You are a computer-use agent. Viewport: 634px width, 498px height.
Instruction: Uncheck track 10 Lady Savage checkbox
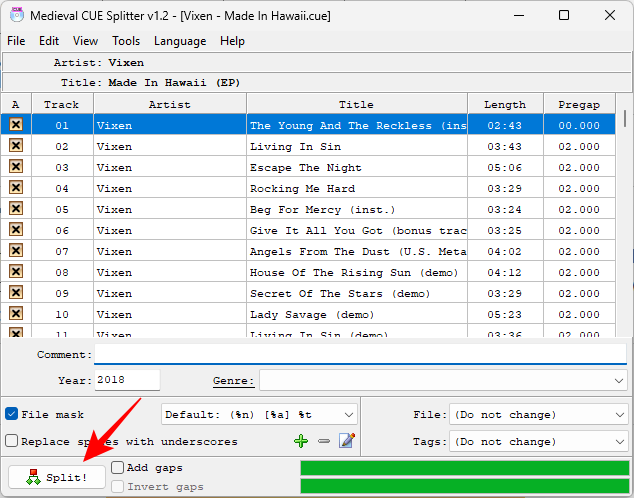tap(16, 314)
